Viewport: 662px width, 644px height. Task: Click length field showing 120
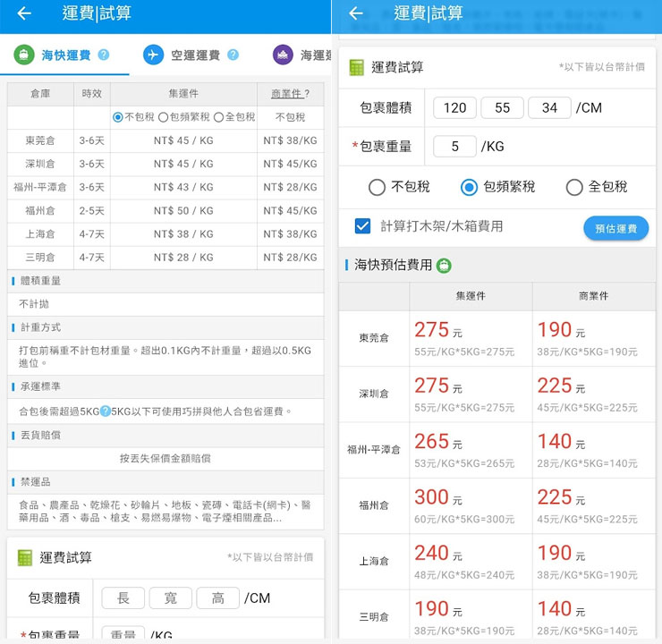[454, 108]
